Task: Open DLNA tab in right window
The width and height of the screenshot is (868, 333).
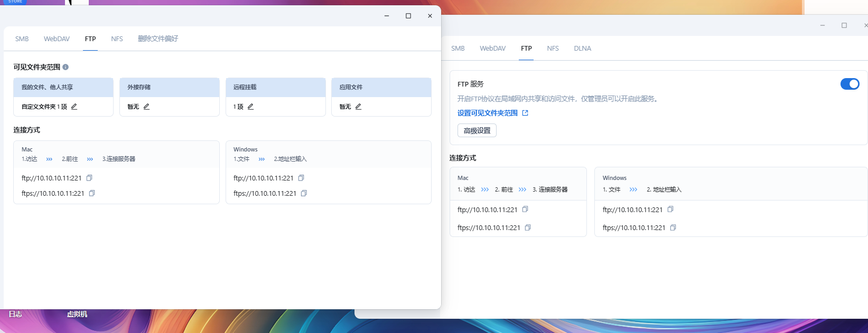Action: [583, 49]
